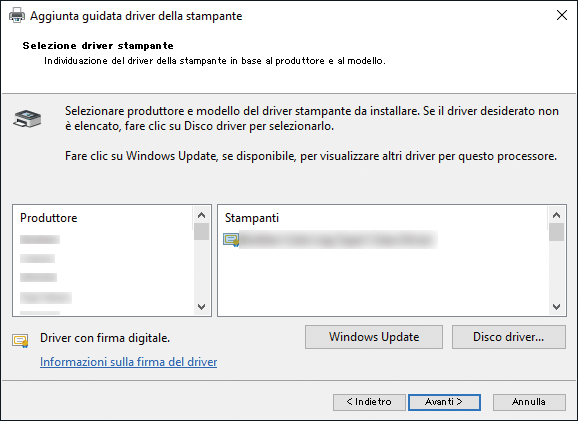The height and width of the screenshot is (421, 578).
Task: Click the certificate icon next to Driver con firma digitale
Action: pos(20,340)
